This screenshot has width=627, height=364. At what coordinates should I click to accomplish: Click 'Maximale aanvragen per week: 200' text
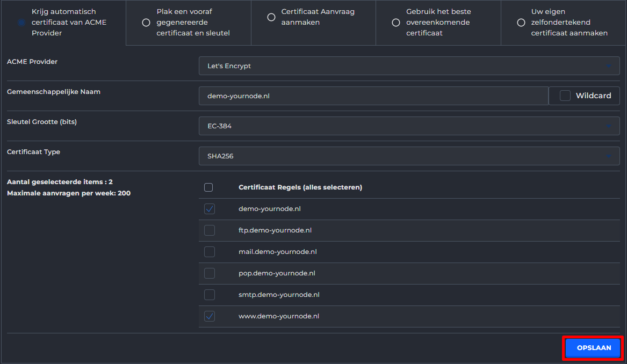point(69,193)
